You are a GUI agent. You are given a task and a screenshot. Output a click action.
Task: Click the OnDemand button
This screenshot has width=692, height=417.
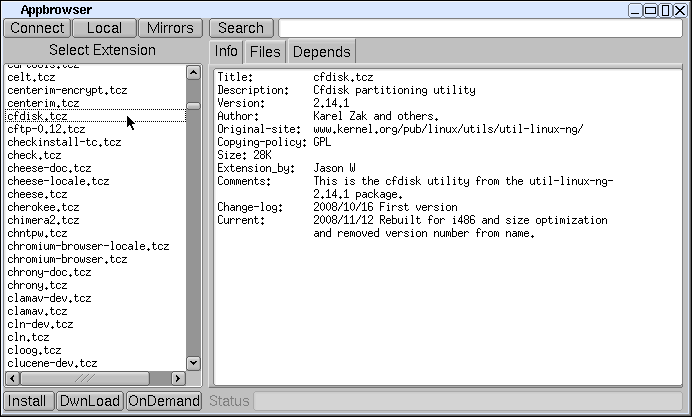coord(163,402)
